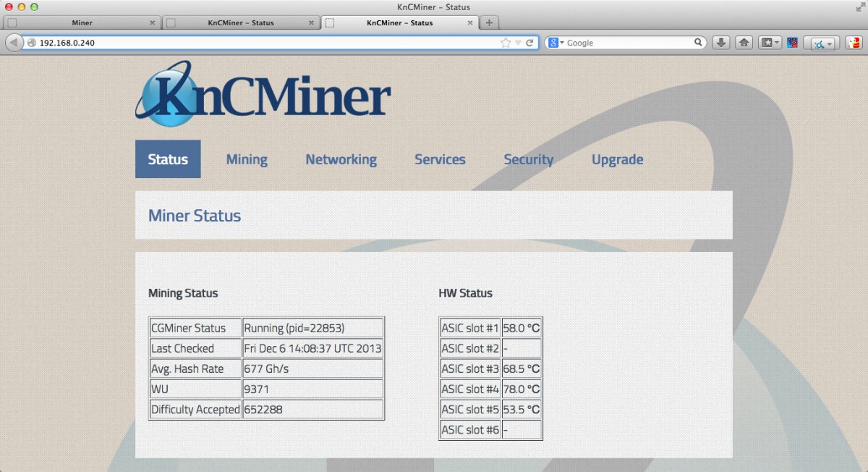Select the Status navigation tab
The height and width of the screenshot is (472, 868).
pyautogui.click(x=168, y=159)
